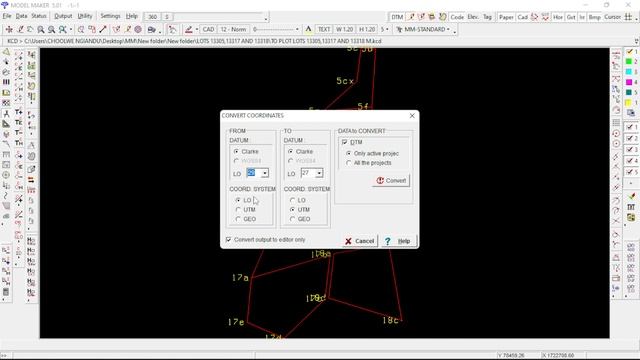Click the zoom in magnifier icon

[41, 29]
